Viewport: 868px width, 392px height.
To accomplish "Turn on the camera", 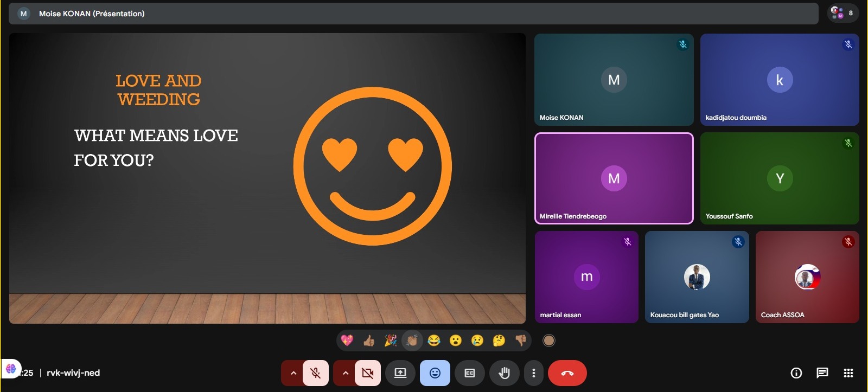I will [367, 373].
